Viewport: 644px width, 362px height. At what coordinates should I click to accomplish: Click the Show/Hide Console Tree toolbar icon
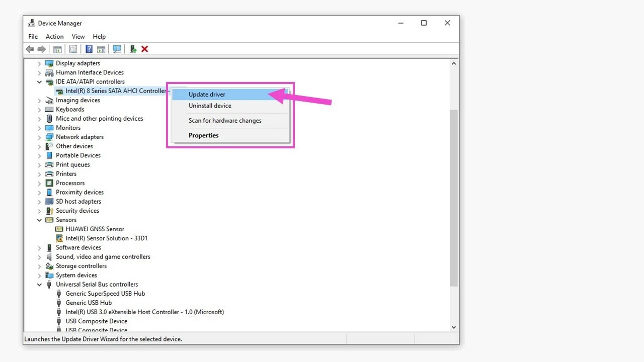pos(58,49)
